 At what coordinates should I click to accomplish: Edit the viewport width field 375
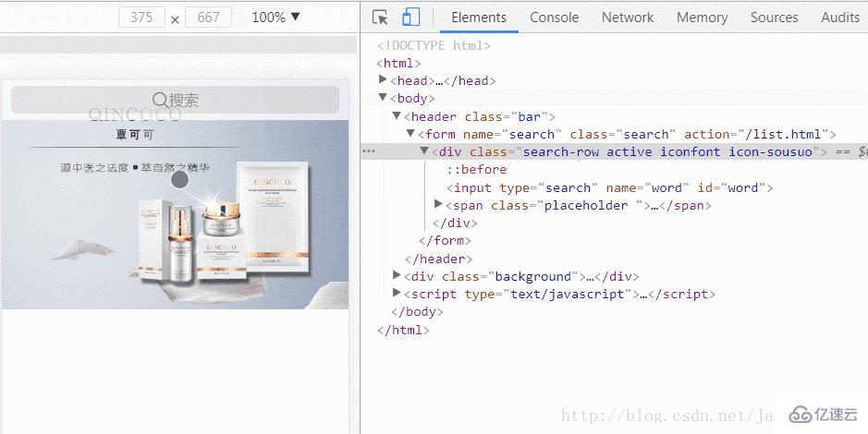(x=141, y=18)
